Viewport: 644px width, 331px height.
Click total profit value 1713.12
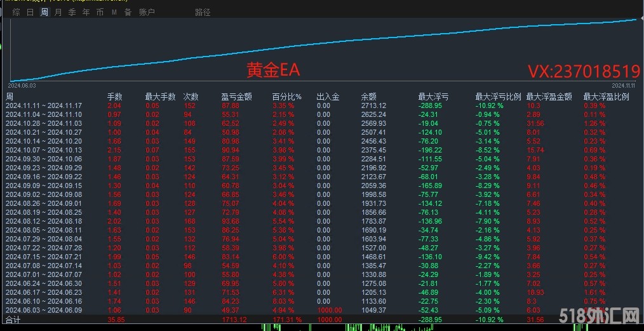point(234,320)
